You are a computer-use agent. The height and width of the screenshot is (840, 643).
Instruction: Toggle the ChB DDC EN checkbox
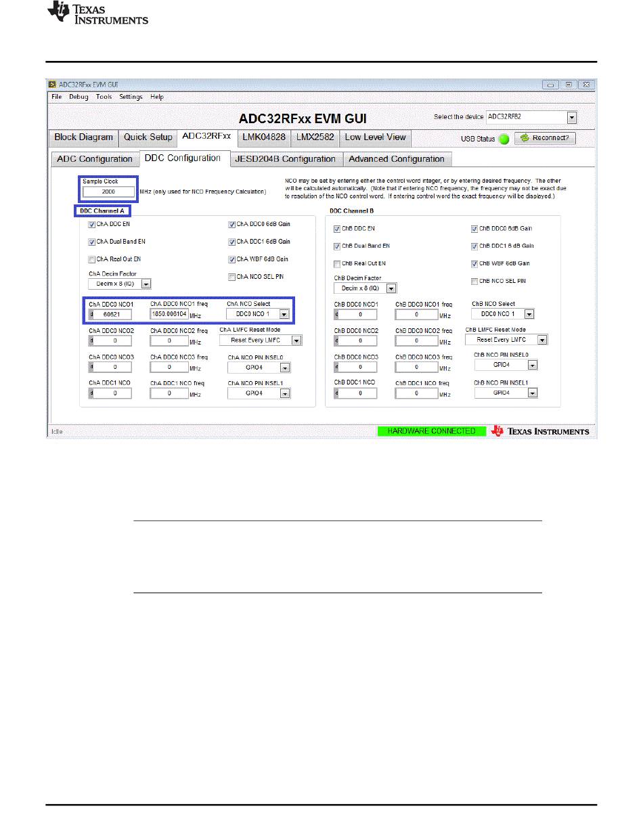coord(338,229)
